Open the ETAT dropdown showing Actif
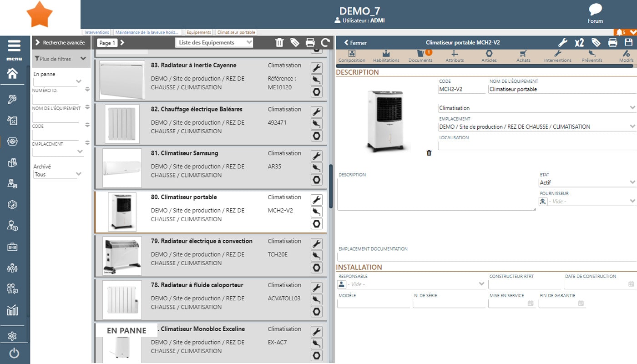637x364 pixels. click(587, 182)
